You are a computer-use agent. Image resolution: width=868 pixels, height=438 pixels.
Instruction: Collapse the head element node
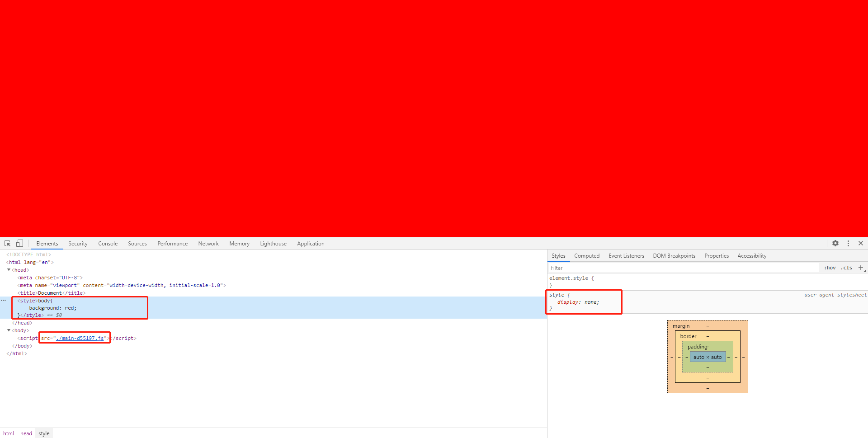click(x=9, y=270)
